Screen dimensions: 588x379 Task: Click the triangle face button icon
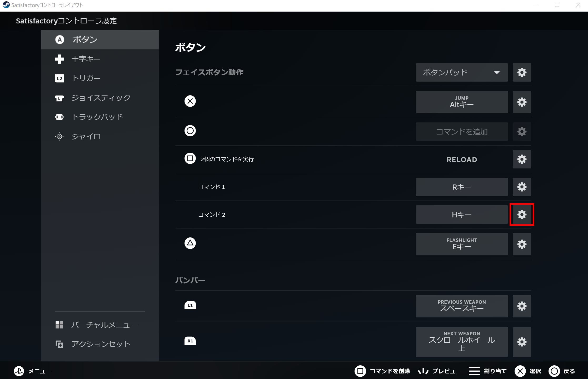(x=190, y=243)
